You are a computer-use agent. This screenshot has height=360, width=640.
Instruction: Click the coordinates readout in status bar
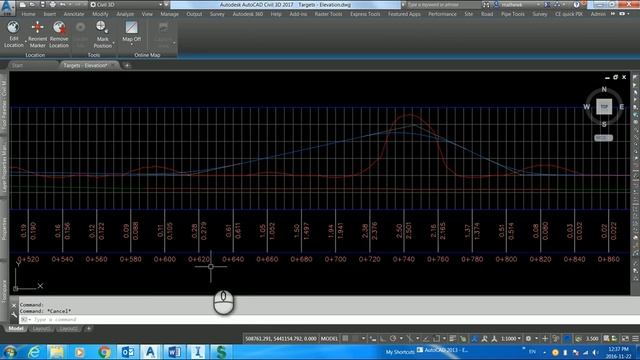[x=281, y=338]
